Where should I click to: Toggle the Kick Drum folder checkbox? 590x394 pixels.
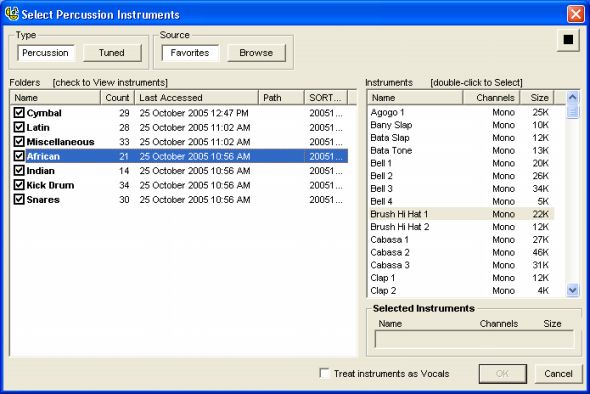(x=19, y=185)
